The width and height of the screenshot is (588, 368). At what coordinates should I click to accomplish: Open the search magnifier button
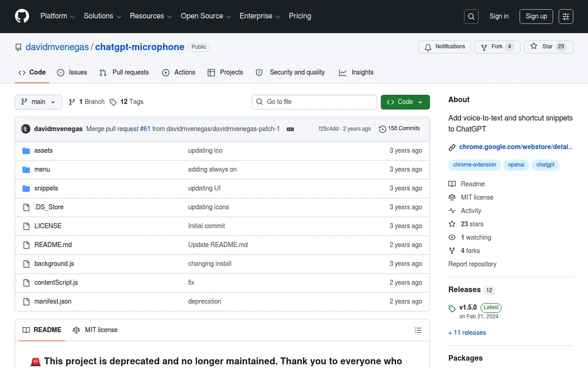[471, 17]
